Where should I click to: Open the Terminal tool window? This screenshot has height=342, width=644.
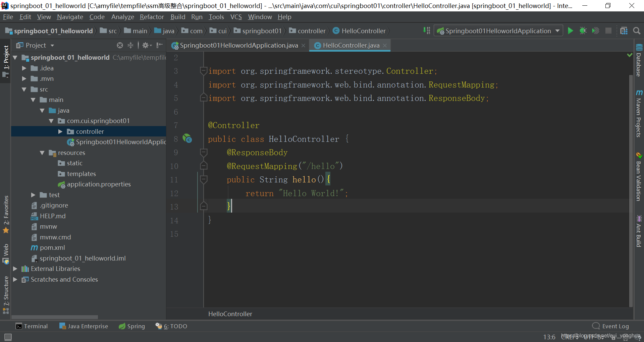click(x=32, y=326)
